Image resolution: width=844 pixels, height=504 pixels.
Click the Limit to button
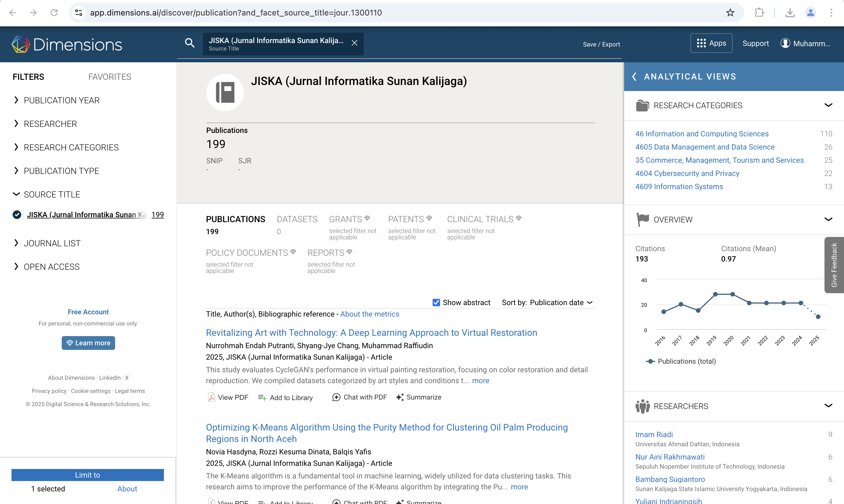click(88, 475)
